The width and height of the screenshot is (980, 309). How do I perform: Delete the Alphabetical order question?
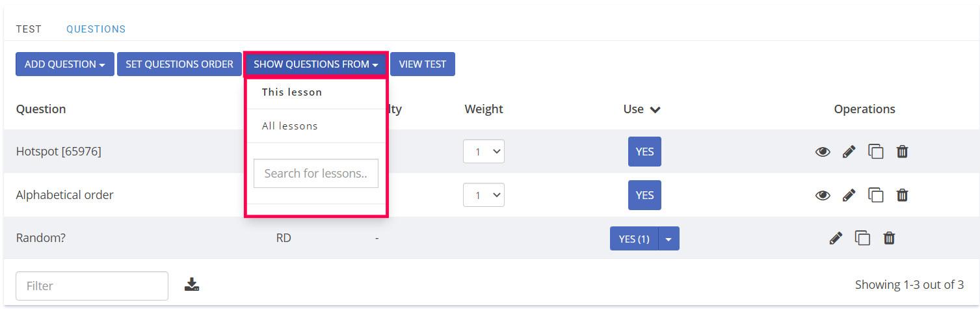pos(902,195)
